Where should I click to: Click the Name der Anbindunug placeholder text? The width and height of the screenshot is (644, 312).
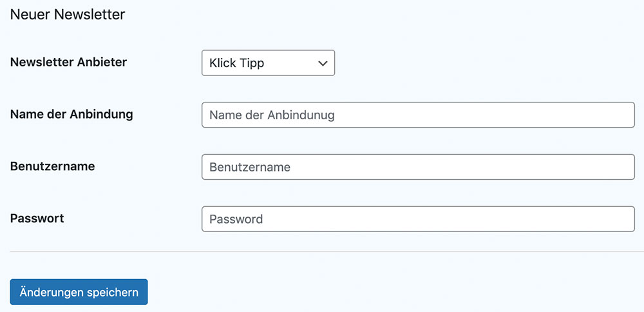point(272,115)
